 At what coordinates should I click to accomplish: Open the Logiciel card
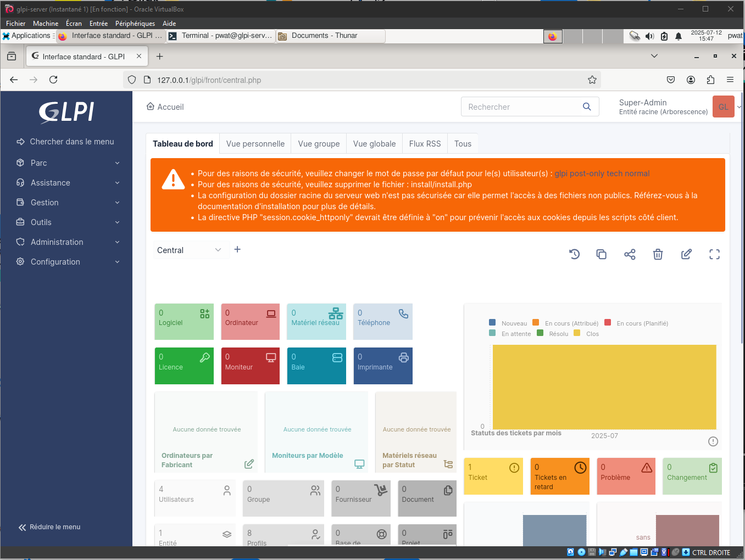184,322
